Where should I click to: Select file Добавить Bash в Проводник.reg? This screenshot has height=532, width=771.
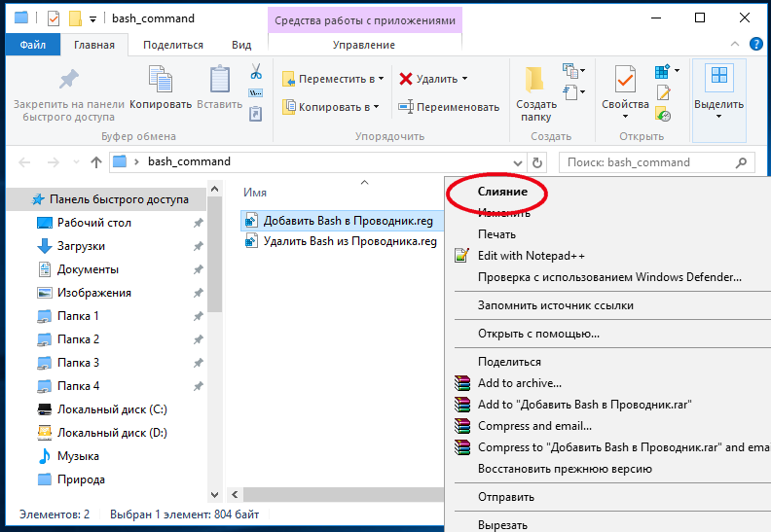coord(342,221)
